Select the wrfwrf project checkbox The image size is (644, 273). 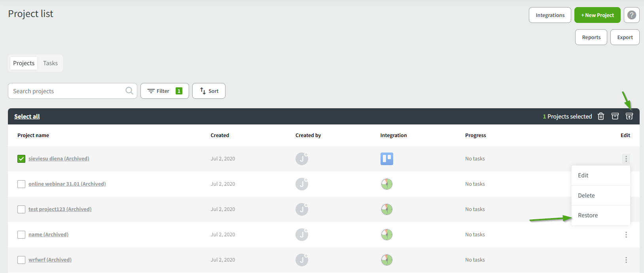[x=21, y=260]
